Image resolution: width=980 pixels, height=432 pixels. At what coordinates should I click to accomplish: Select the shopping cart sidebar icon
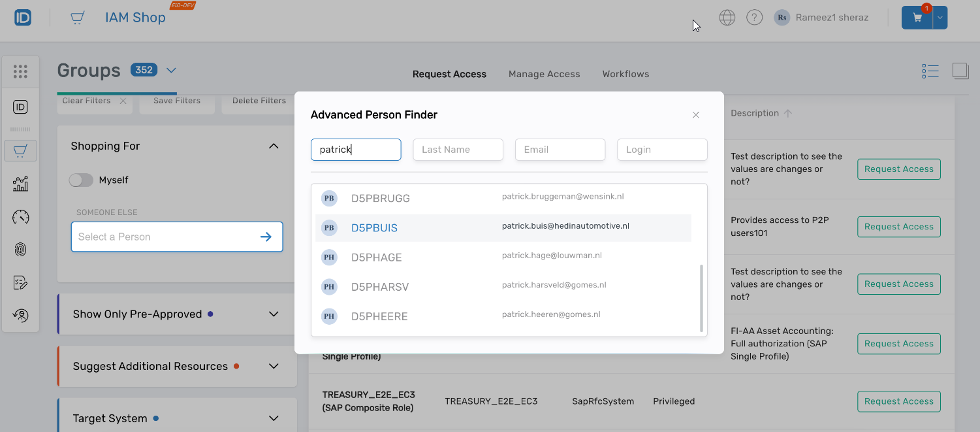coord(20,150)
